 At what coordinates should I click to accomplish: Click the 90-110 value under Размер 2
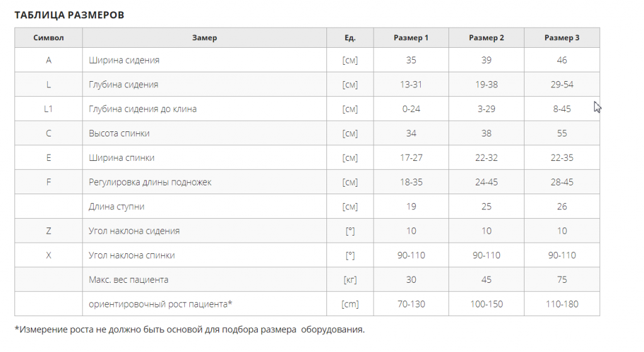[x=486, y=255]
